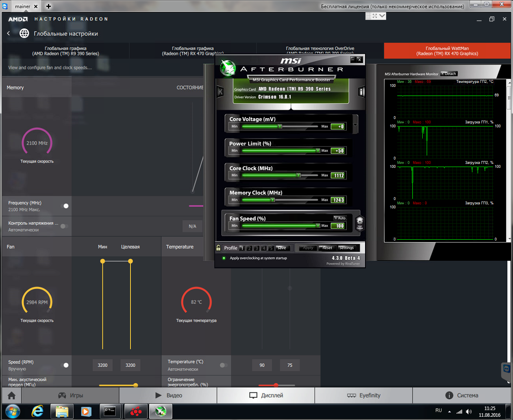Click the hardware monitor vertical scrollbar

pyautogui.click(x=509, y=160)
